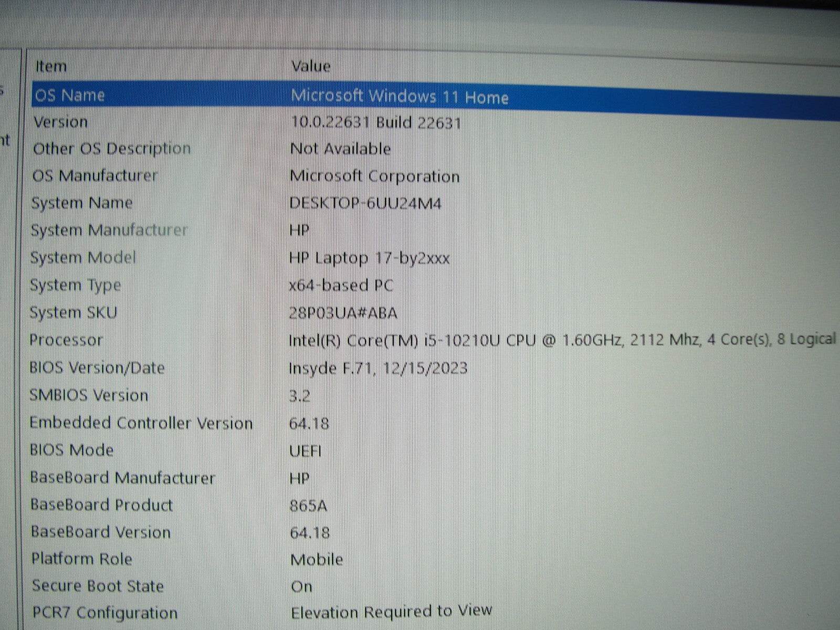Click the Other OS Description item label
Image resolution: width=840 pixels, height=630 pixels.
click(111, 149)
